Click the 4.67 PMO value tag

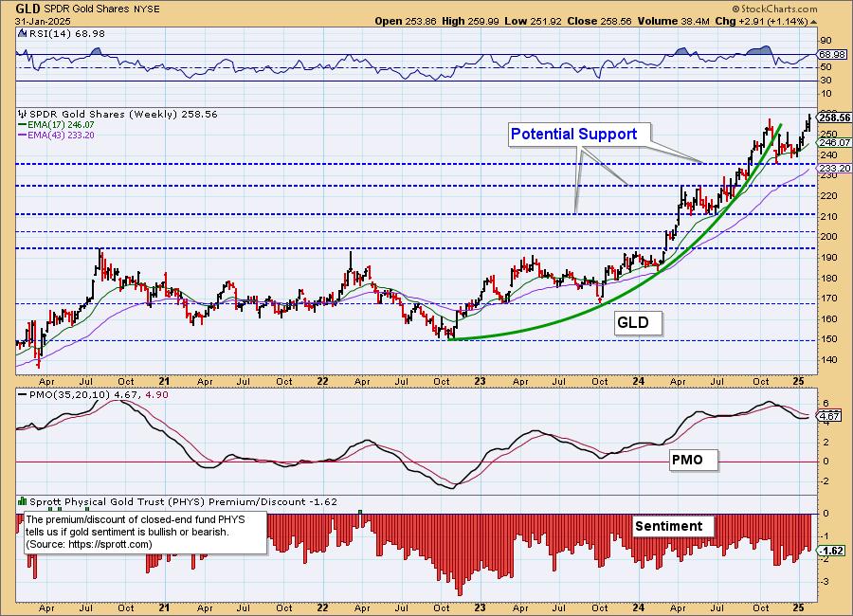[829, 417]
